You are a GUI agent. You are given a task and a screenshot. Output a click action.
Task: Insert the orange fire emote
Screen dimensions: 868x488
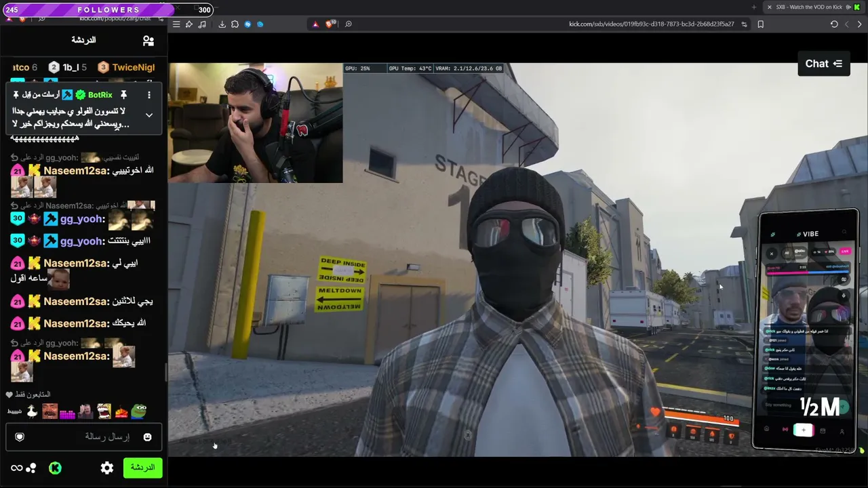[x=121, y=411]
